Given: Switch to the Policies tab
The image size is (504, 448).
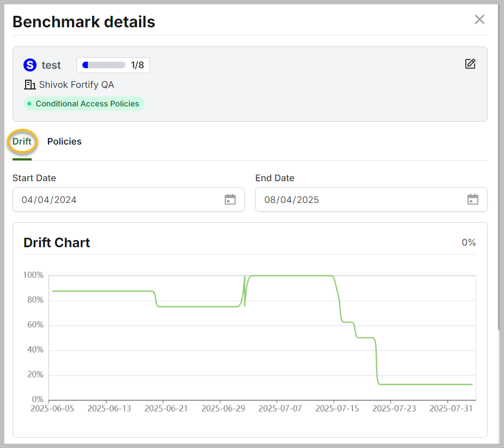Looking at the screenshot, I should coord(64,141).
